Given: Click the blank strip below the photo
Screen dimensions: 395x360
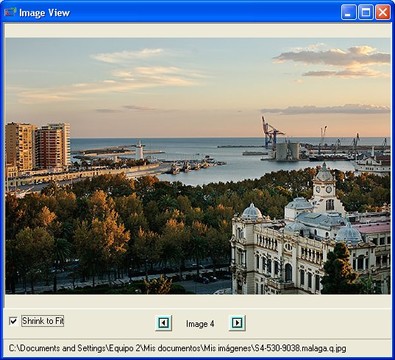Looking at the screenshot, I should point(198,301).
